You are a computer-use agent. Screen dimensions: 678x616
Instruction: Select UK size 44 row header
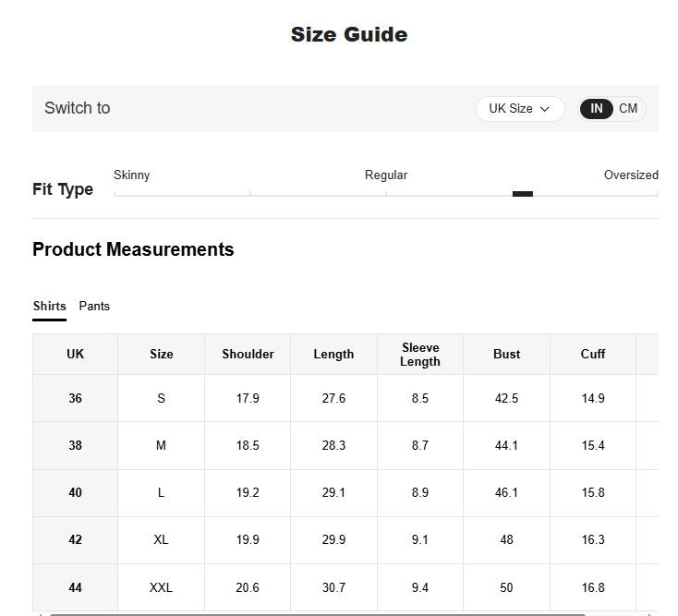[x=75, y=587]
